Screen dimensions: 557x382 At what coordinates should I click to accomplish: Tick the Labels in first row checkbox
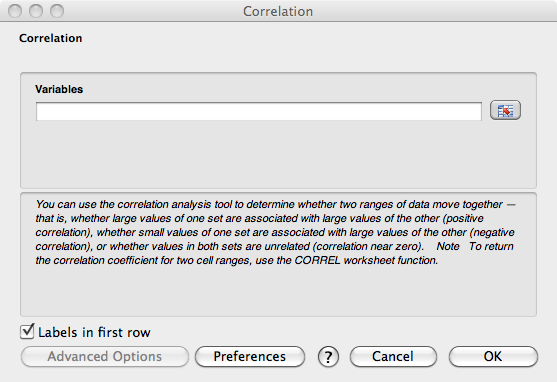pos(27,332)
